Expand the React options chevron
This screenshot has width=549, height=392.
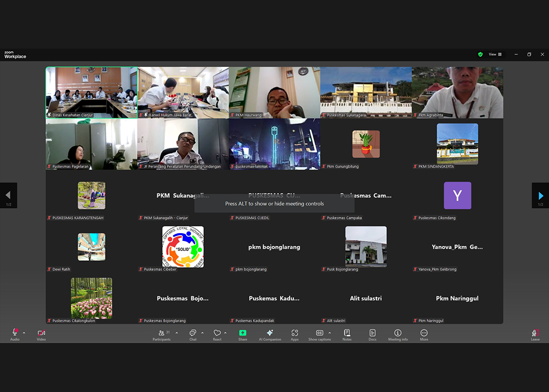(225, 333)
